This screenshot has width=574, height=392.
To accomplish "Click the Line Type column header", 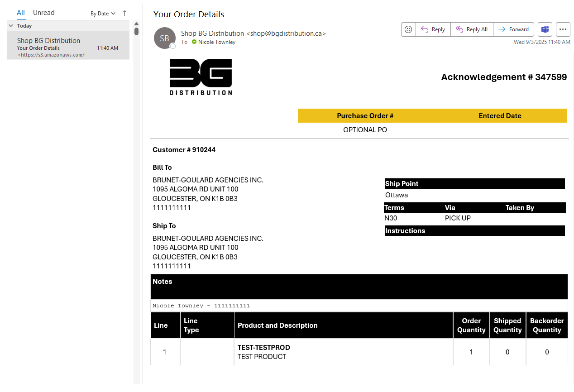I will (x=207, y=325).
